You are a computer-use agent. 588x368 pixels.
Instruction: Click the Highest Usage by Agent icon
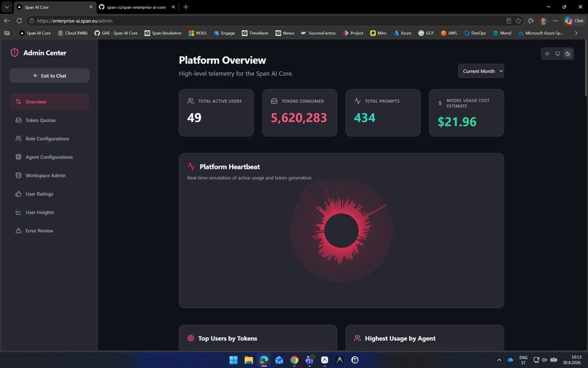[x=357, y=338]
